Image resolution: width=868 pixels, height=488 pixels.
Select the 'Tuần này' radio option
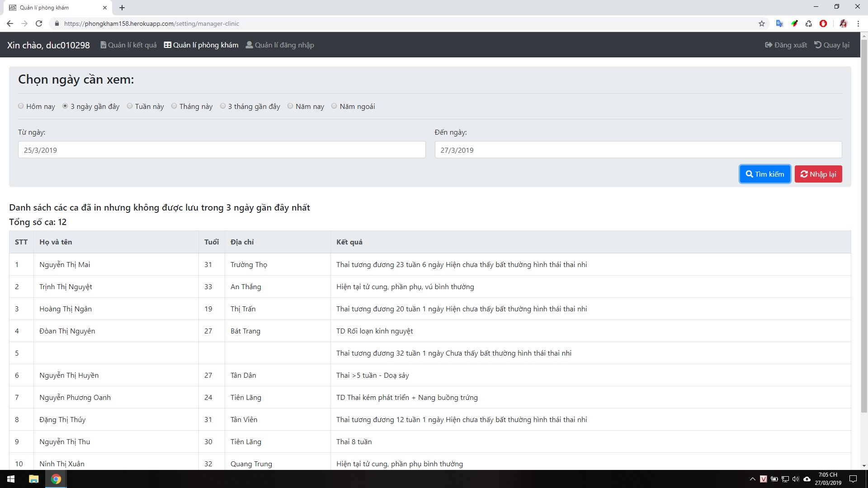click(130, 106)
